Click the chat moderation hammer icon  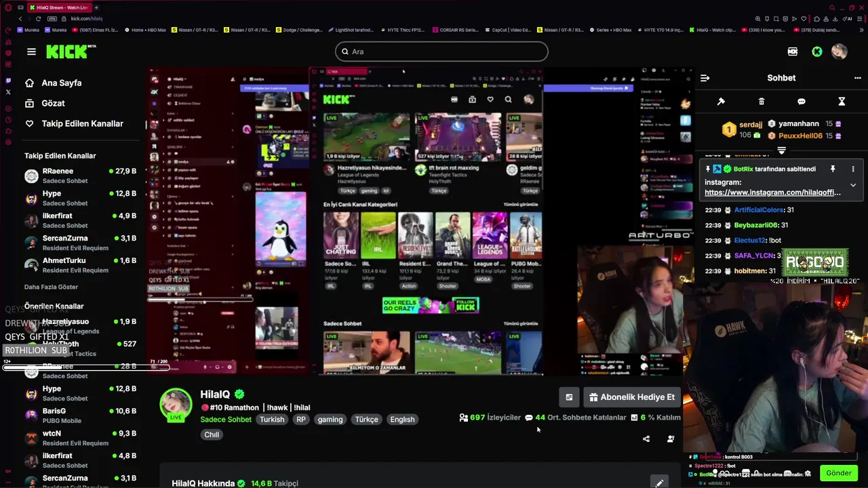point(721,102)
